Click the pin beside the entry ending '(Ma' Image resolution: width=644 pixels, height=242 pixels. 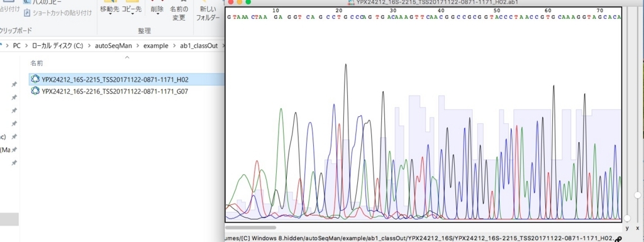(14, 150)
